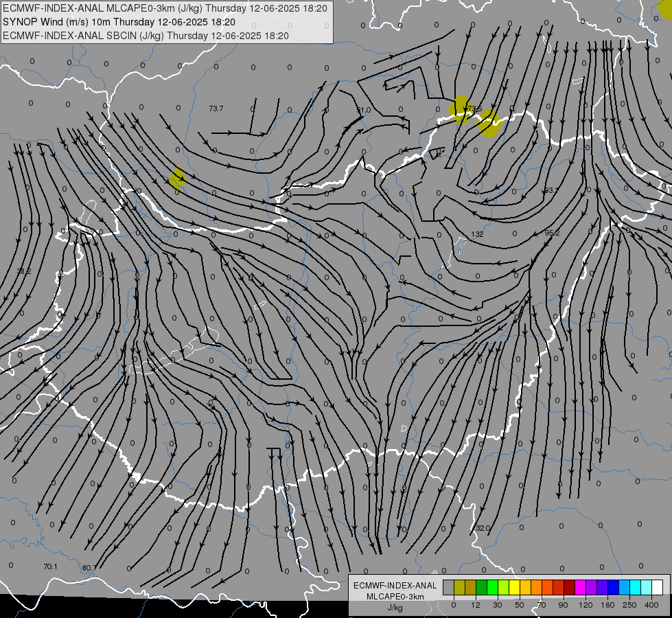
Task: Click the map value 70.1
Action: point(50,566)
